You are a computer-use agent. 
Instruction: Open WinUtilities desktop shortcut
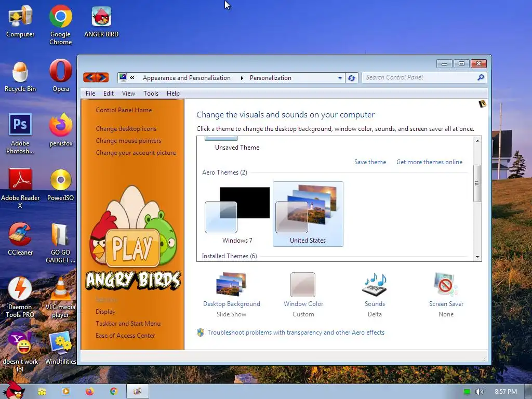[x=60, y=348]
